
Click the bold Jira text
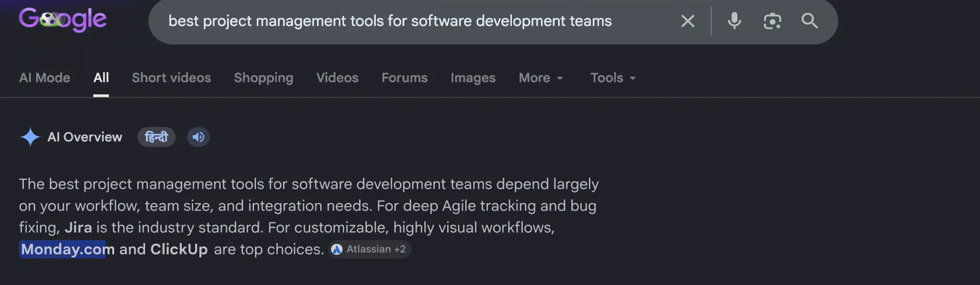point(78,228)
